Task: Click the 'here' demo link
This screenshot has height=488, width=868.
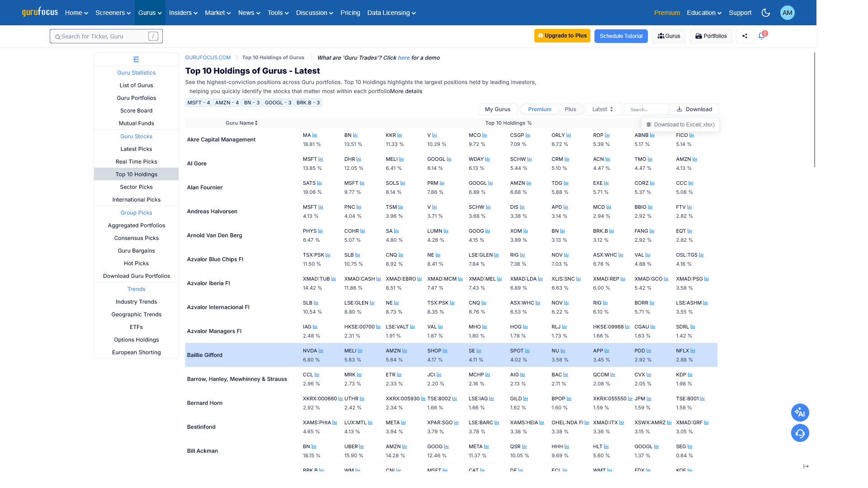Action: (x=403, y=58)
